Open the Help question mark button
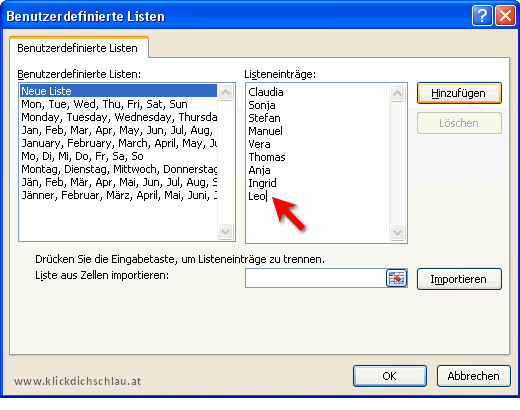Screen dimensions: 520x410 coord(482,15)
